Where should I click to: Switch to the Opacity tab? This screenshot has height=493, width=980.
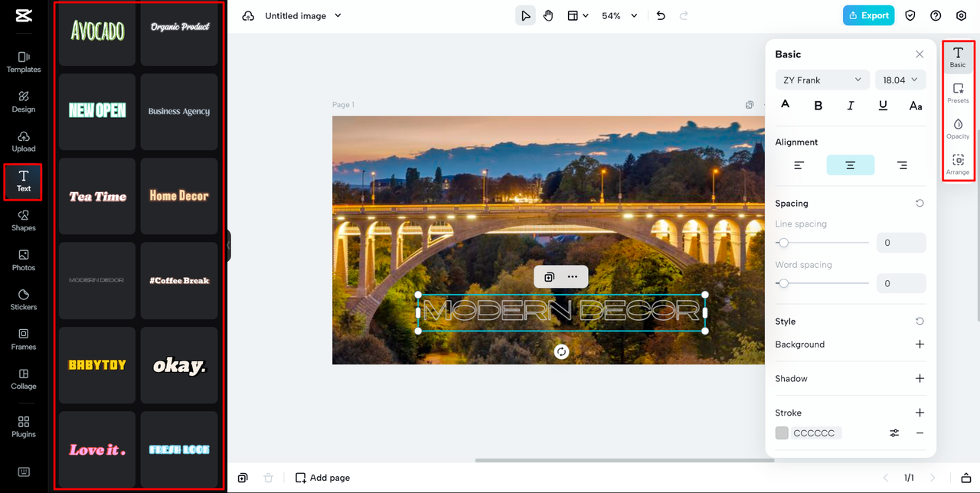click(958, 129)
